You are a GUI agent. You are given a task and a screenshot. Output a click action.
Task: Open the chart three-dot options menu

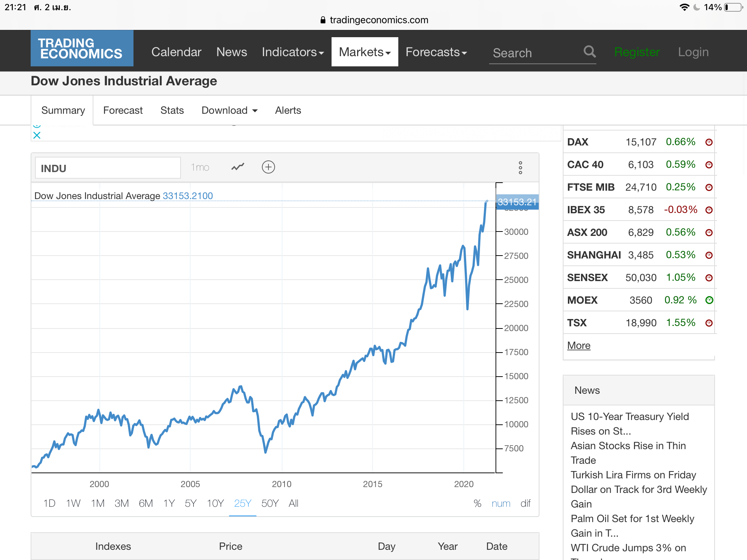tap(520, 168)
